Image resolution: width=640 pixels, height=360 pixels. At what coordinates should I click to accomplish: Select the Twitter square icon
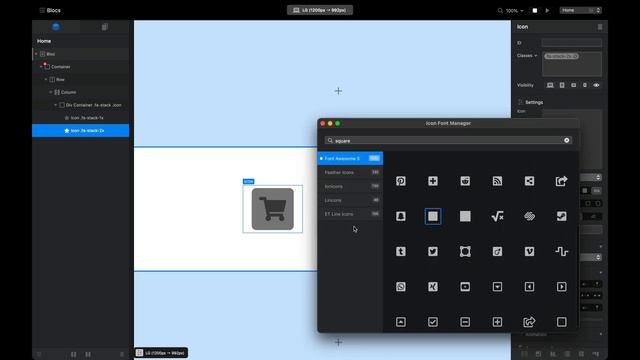click(x=433, y=251)
